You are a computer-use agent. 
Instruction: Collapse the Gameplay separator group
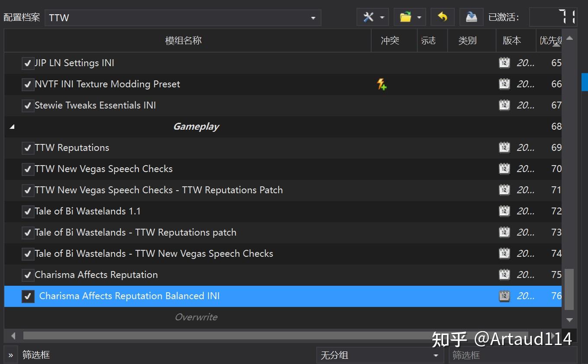pyautogui.click(x=11, y=126)
